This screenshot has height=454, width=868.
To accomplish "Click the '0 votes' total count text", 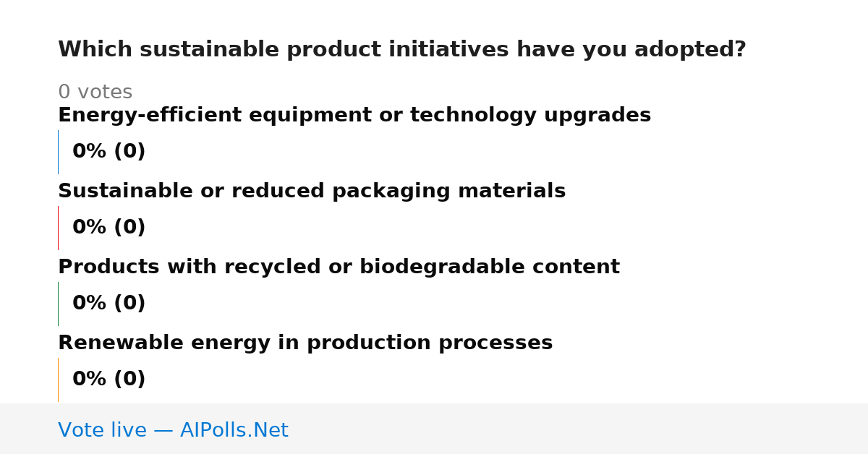I will [x=95, y=93].
